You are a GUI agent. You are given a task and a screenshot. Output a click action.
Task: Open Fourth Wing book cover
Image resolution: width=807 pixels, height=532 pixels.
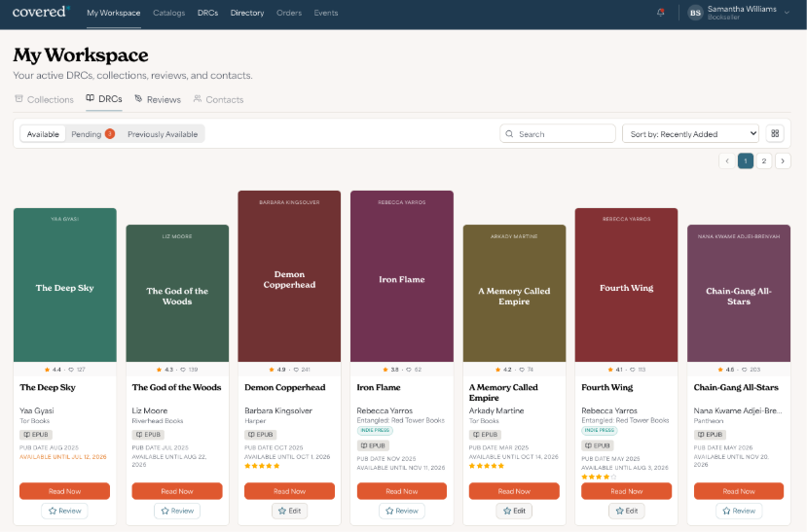(x=626, y=285)
